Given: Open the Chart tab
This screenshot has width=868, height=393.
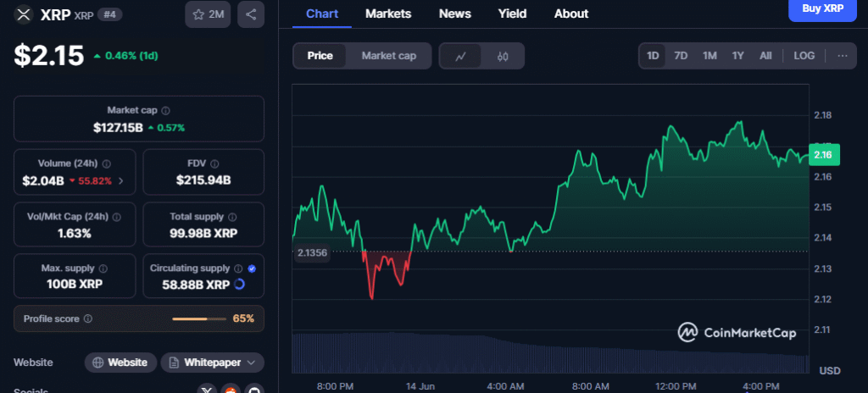Looking at the screenshot, I should 321,14.
